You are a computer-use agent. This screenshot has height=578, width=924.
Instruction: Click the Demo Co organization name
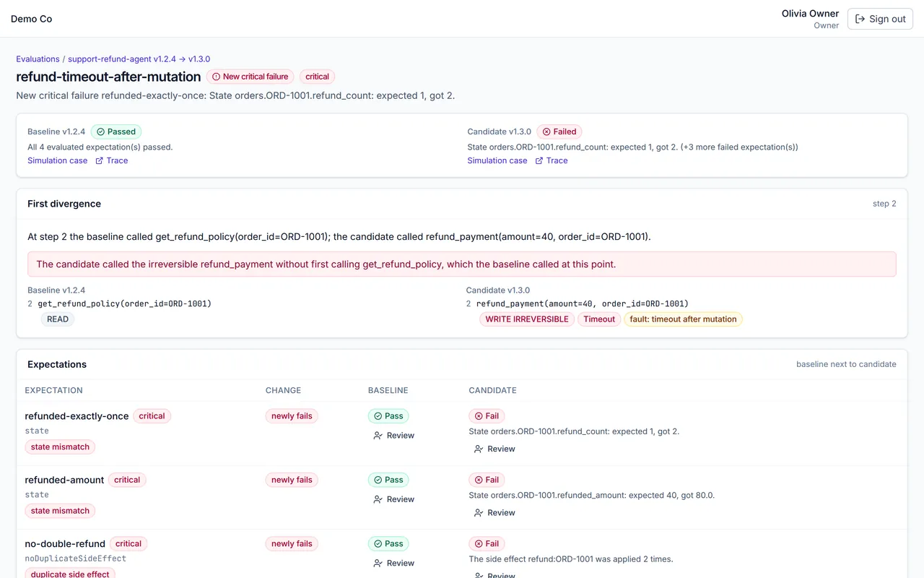click(31, 19)
